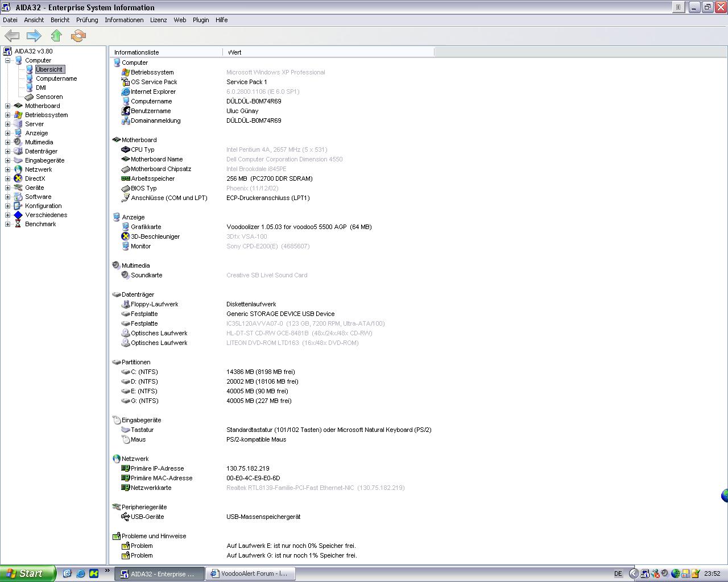728x582 pixels.
Task: Click the Betriebssystem link Microsoft Windows XP Professional
Action: 276,72
